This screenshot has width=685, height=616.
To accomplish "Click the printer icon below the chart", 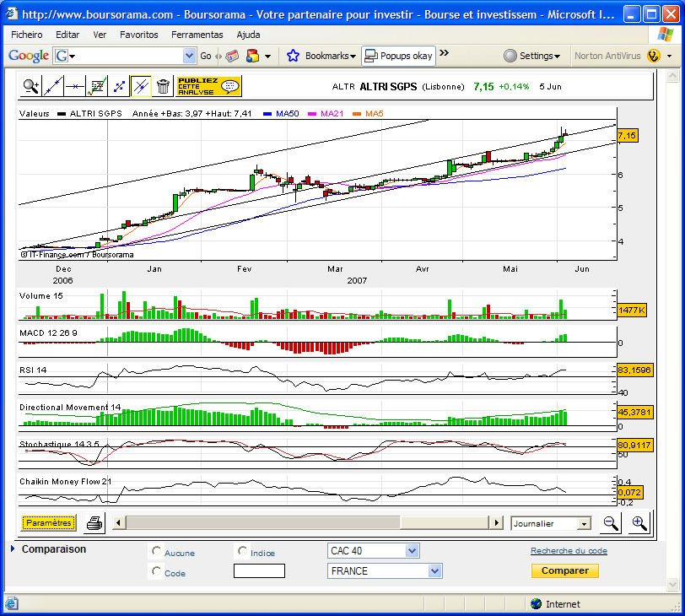I will tap(94, 523).
